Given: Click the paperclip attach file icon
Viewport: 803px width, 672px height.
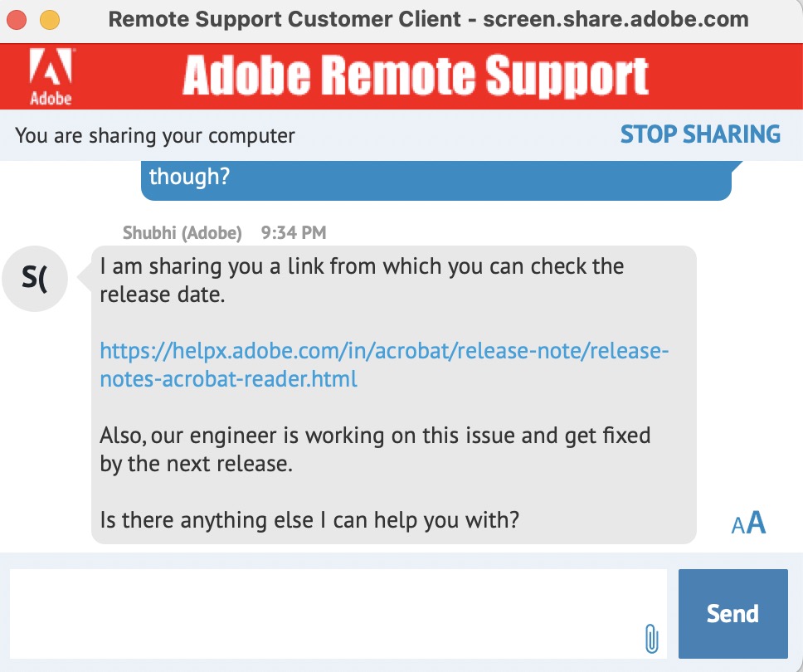Looking at the screenshot, I should pyautogui.click(x=651, y=638).
